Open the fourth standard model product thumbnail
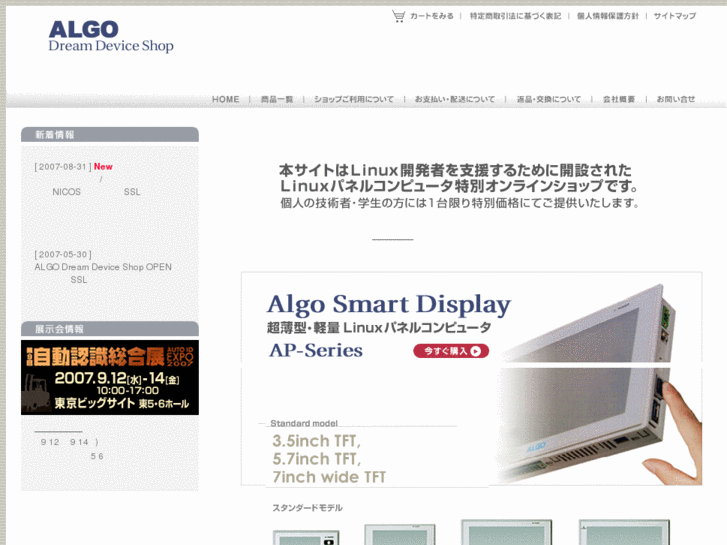727x545 pixels. [624, 532]
